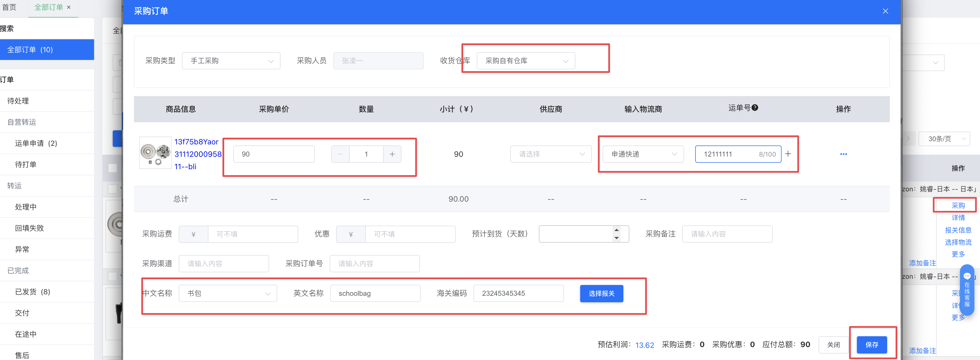Click the minus icon to decrease quantity

(340, 154)
